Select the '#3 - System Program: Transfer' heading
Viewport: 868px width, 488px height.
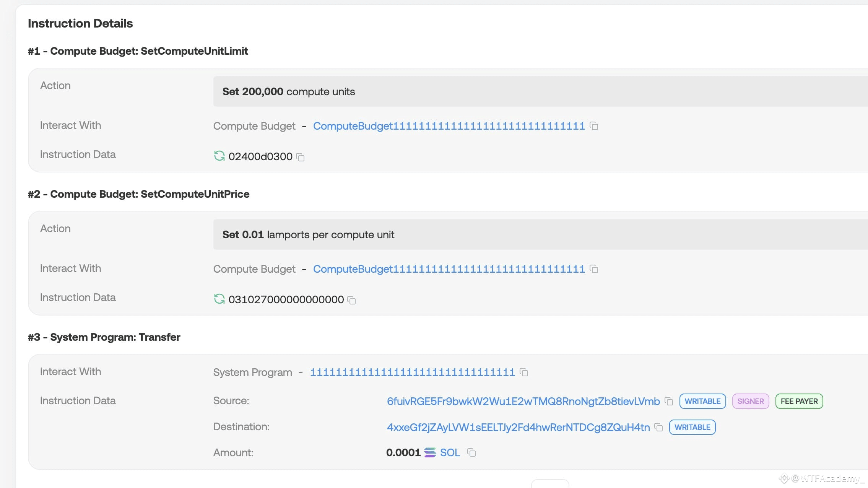(104, 337)
